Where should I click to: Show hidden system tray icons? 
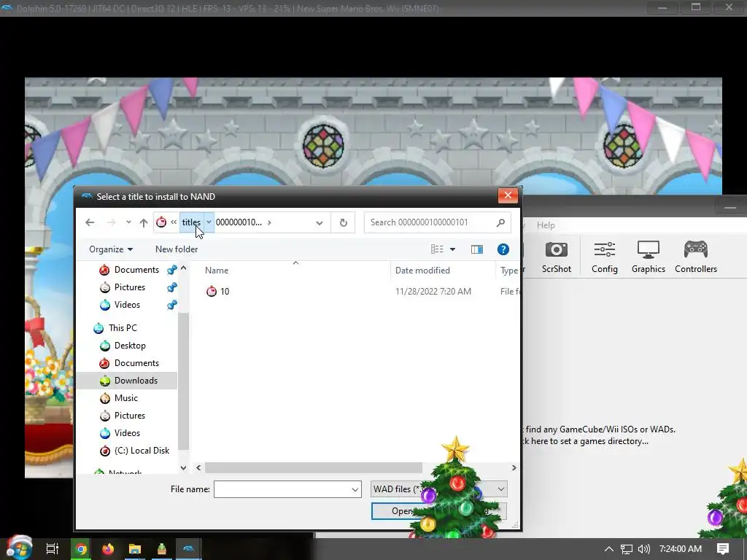(609, 549)
